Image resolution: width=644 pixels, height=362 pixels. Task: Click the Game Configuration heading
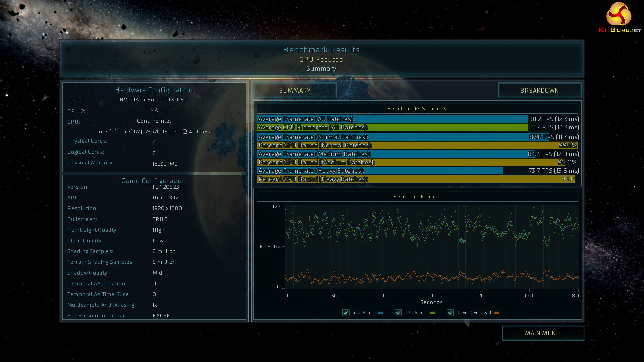[x=154, y=181]
